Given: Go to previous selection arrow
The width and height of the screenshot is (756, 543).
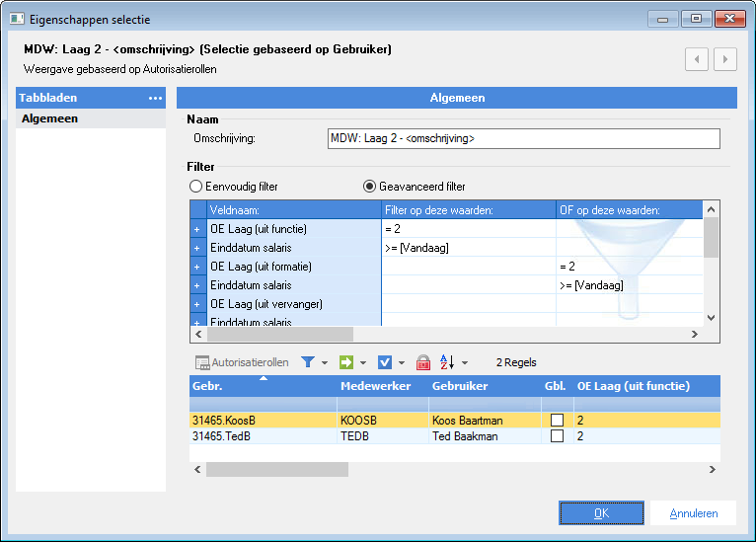Looking at the screenshot, I should pyautogui.click(x=696, y=59).
